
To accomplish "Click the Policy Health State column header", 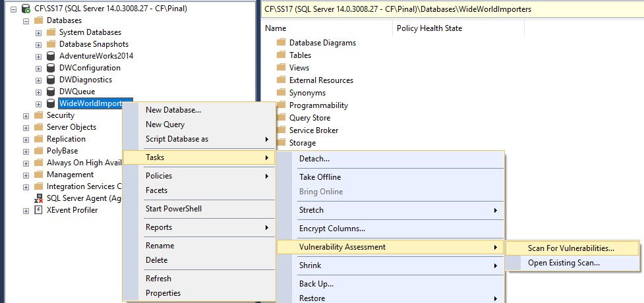I will point(458,28).
